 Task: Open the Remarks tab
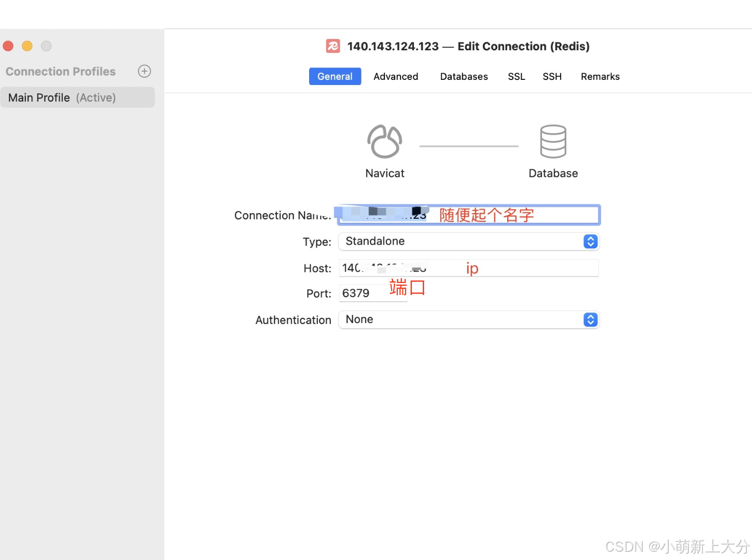pos(600,76)
